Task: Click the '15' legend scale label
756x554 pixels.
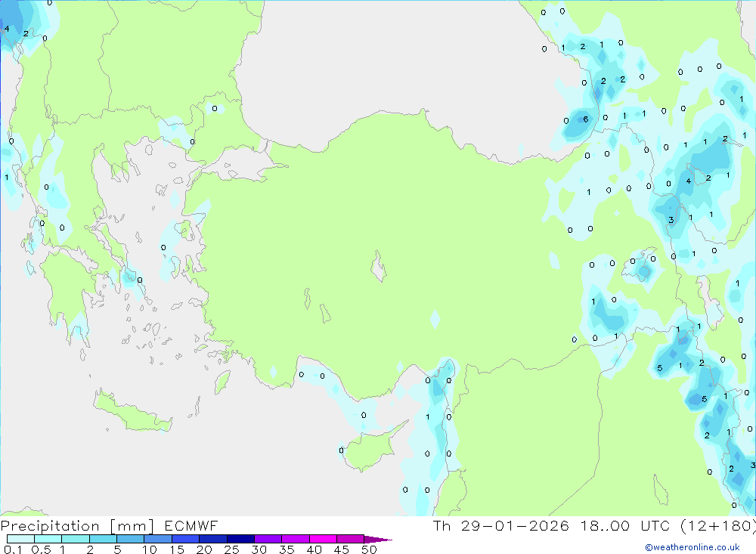Action: coord(177,549)
